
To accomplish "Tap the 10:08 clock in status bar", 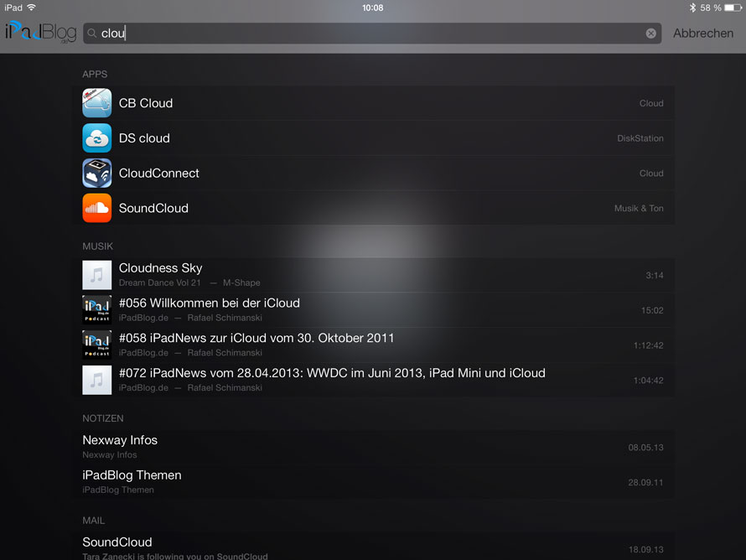I will (372, 8).
